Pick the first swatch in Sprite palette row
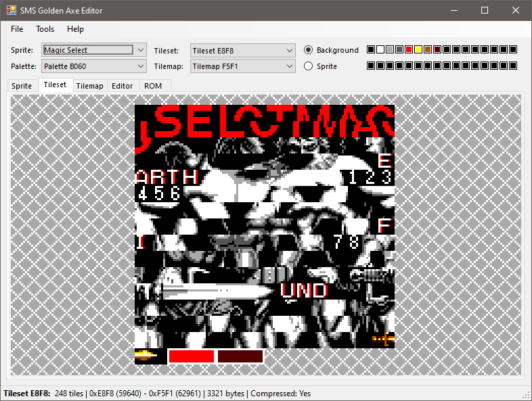The image size is (532, 401). (371, 66)
